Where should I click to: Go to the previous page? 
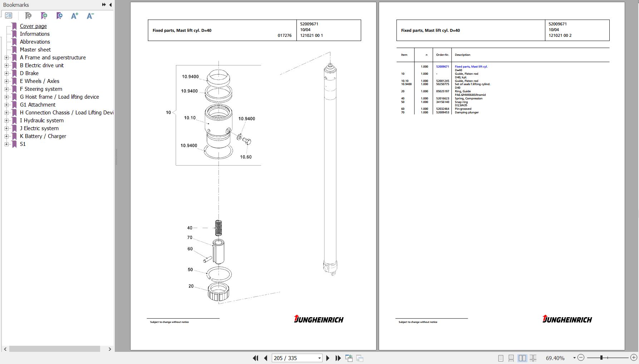(x=265, y=358)
